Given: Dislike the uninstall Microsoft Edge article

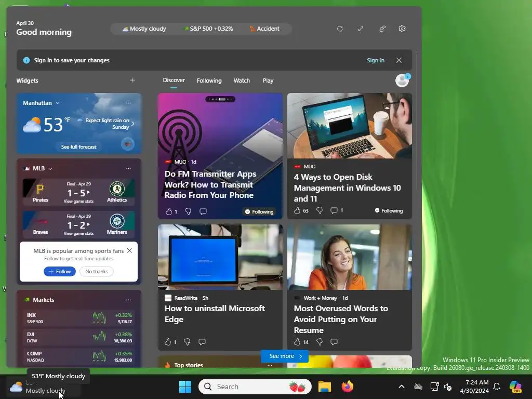Looking at the screenshot, I should click(187, 342).
